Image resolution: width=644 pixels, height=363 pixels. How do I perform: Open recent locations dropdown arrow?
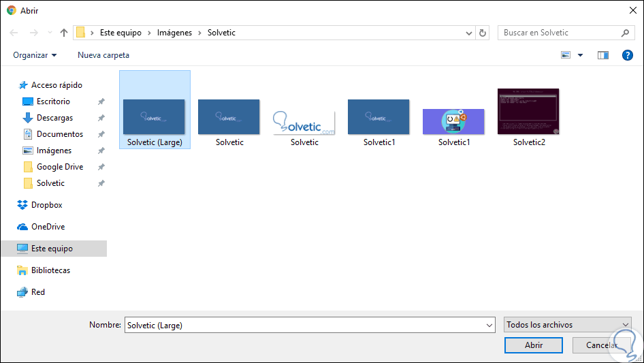[50, 33]
